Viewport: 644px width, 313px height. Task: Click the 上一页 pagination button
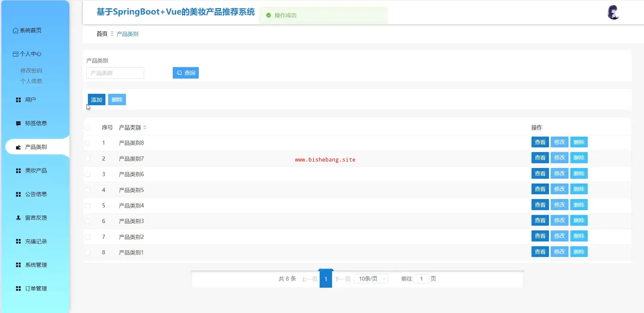[x=310, y=279]
